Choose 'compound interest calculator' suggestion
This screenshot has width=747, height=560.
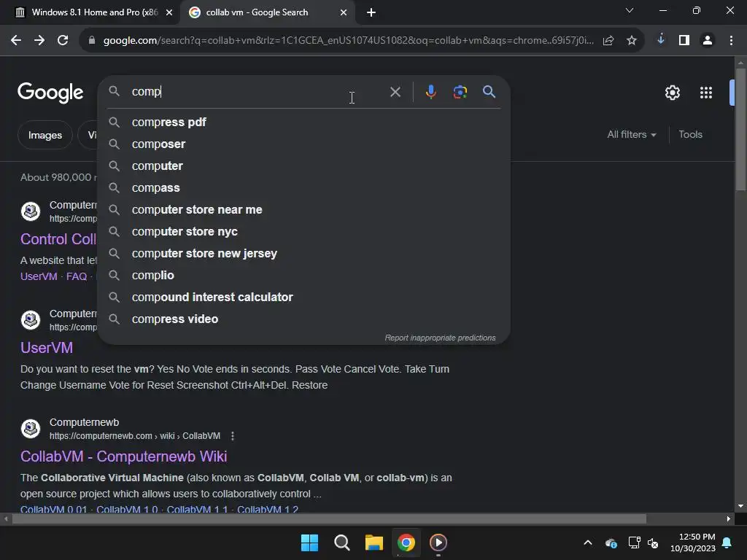tap(304, 297)
